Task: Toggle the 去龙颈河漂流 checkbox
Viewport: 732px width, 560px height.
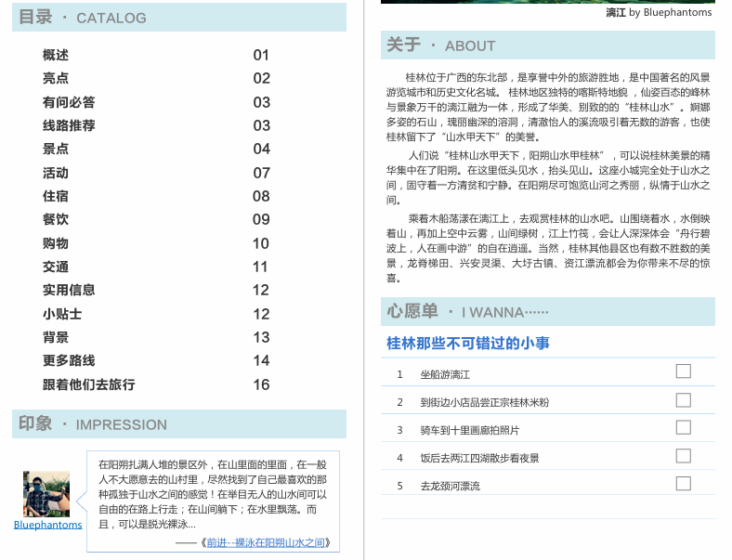Action: coord(684,484)
